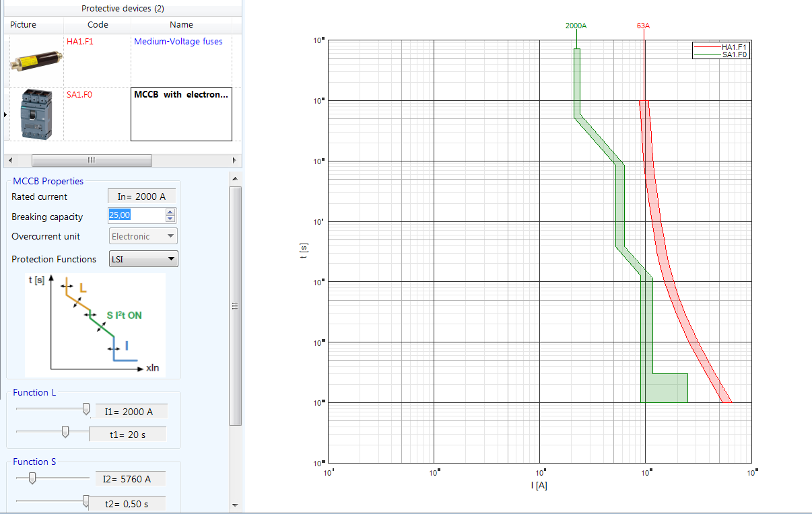The image size is (812, 514).
Task: Click the Protective devices (2) header
Action: pos(121,8)
